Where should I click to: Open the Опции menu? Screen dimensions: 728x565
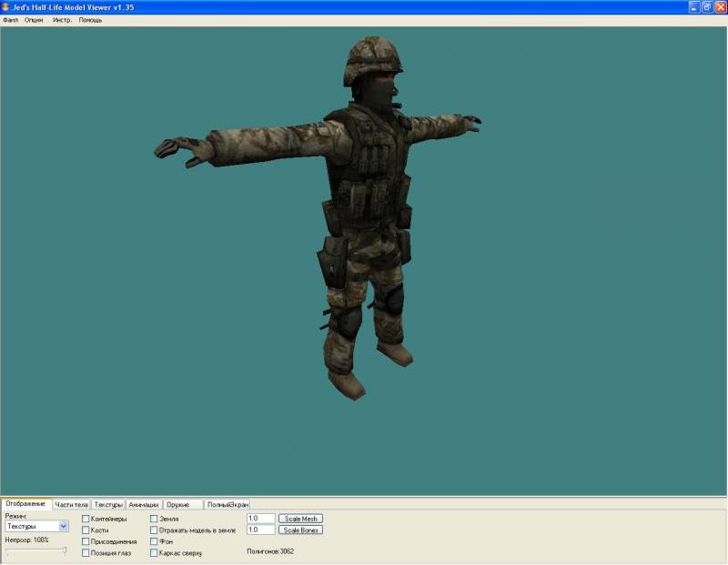34,20
